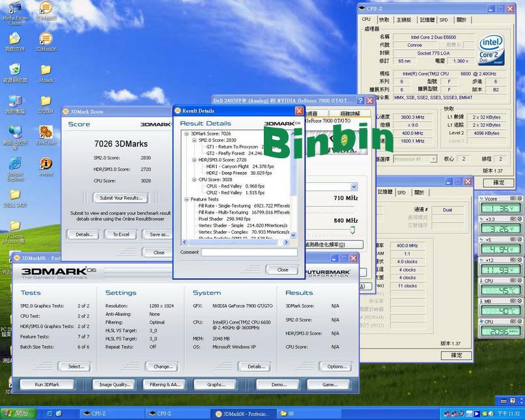Click the Submit Your Results button
Viewport: 525px width, 420px height.
pos(121,198)
